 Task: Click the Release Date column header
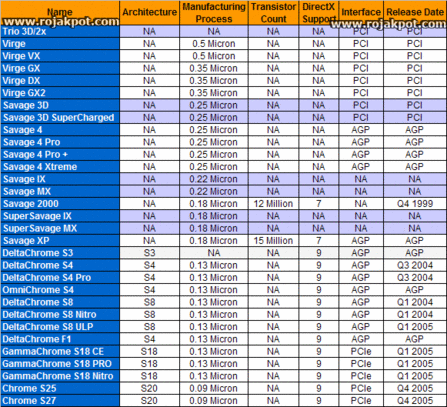point(415,13)
